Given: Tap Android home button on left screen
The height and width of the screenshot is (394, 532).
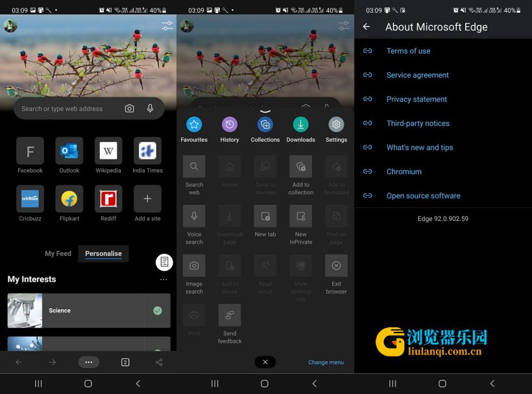Looking at the screenshot, I should [x=88, y=384].
